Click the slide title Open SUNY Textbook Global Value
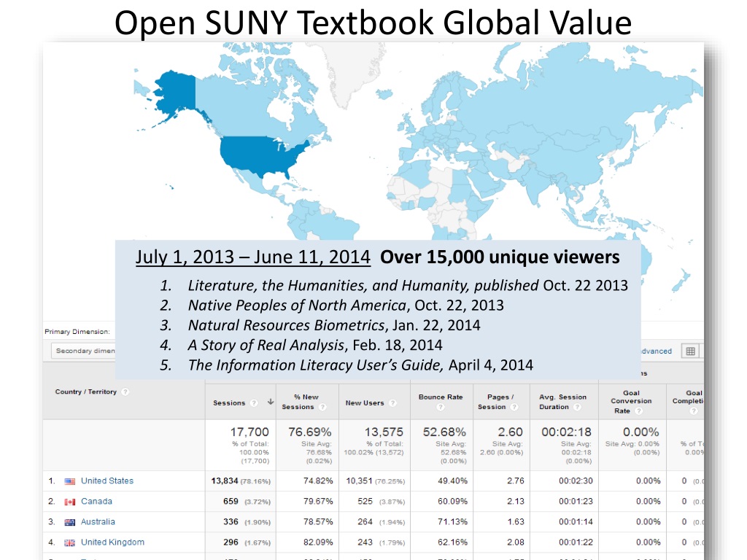747x560 pixels. [373, 23]
